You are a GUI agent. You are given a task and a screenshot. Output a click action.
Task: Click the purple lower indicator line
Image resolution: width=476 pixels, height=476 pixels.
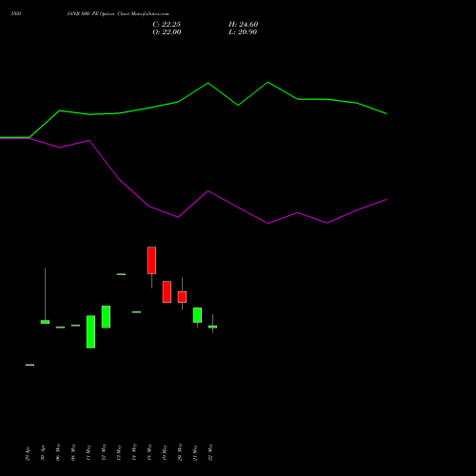point(208,191)
